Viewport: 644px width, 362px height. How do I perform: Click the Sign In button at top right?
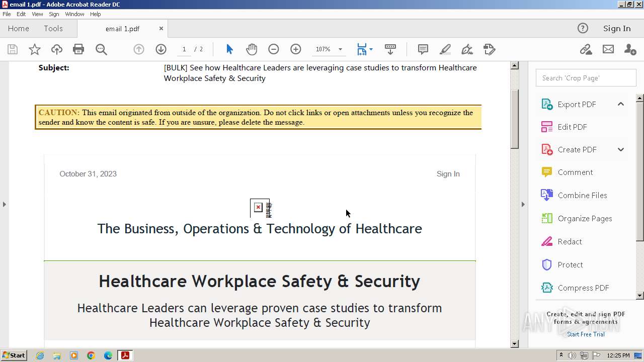click(x=617, y=28)
